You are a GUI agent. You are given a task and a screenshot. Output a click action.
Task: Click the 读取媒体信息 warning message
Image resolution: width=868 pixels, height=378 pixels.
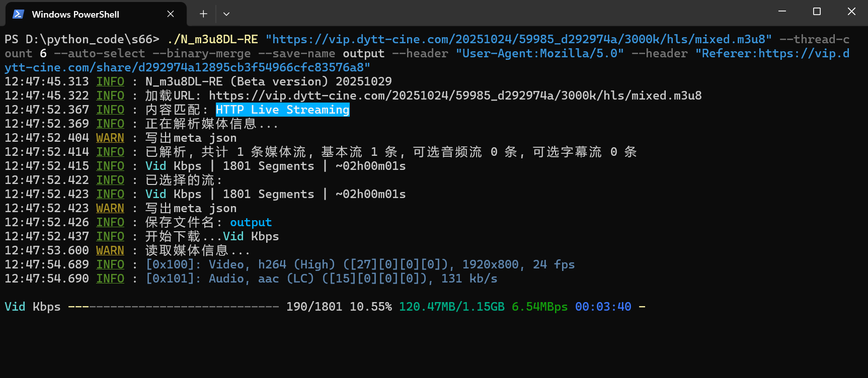[198, 250]
